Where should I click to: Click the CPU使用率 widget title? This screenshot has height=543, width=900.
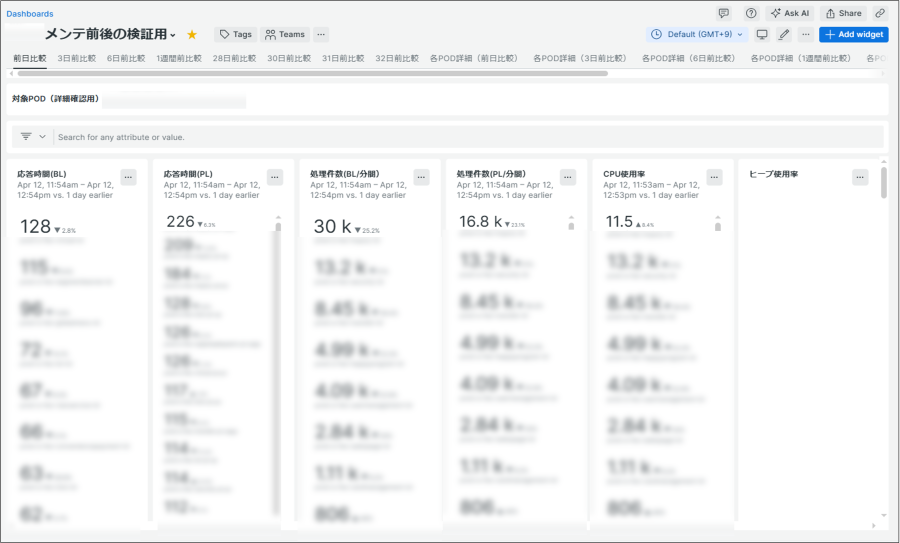click(x=624, y=174)
